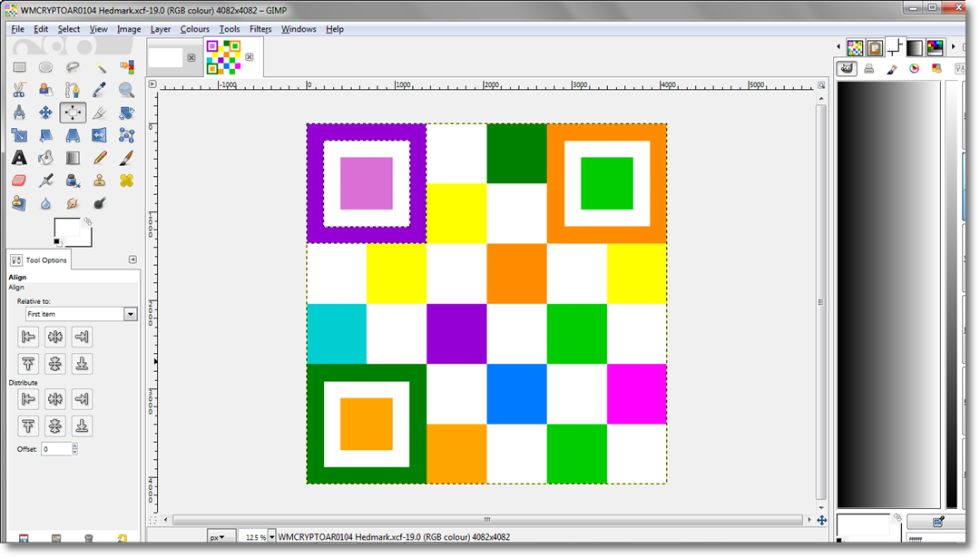Image resolution: width=980 pixels, height=558 pixels.
Task: Open the Layer menu
Action: point(160,29)
